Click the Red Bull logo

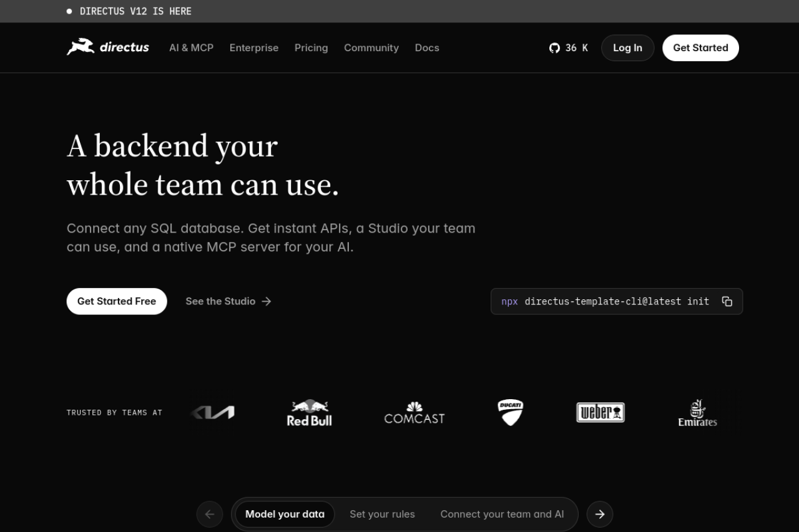pyautogui.click(x=310, y=413)
